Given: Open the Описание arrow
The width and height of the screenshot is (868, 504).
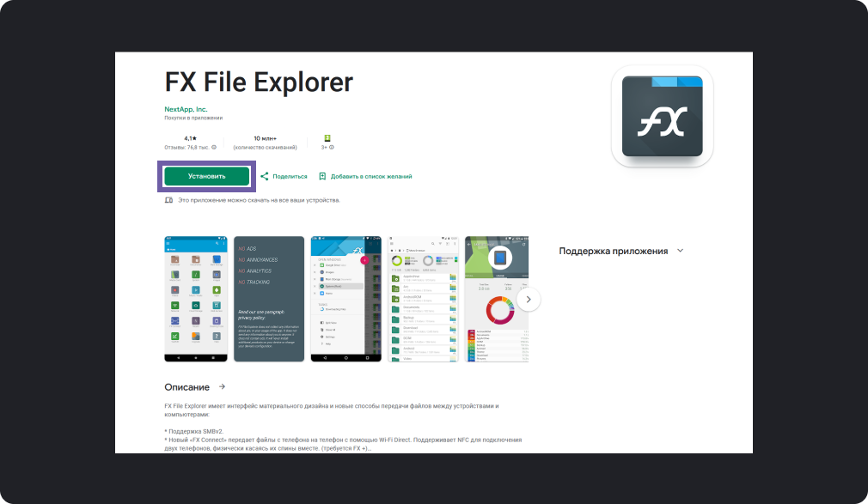Looking at the screenshot, I should [222, 386].
